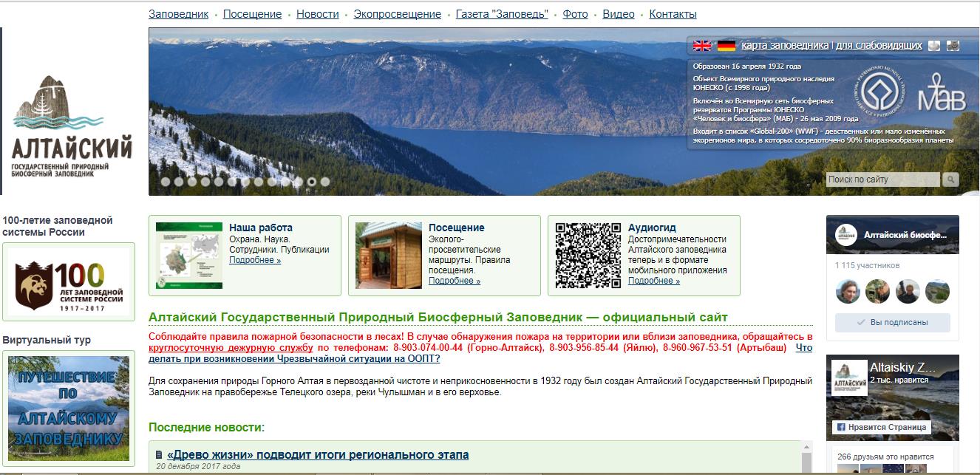Open the 'Газета "Заповедь"' menu
This screenshot has height=475, width=980.
tap(502, 14)
